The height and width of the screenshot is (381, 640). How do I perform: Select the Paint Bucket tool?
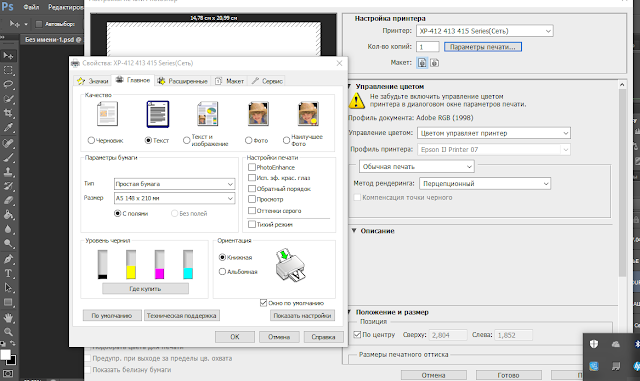click(8, 215)
